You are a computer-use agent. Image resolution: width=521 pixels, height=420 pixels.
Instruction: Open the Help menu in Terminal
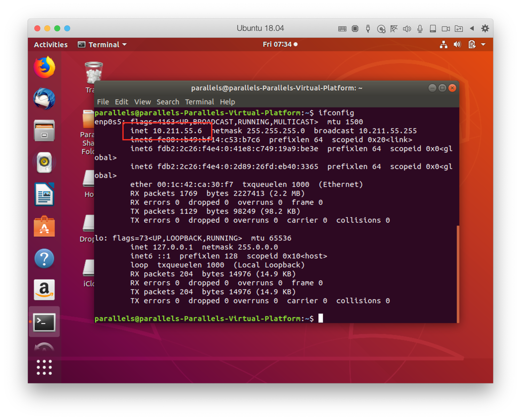(x=227, y=102)
